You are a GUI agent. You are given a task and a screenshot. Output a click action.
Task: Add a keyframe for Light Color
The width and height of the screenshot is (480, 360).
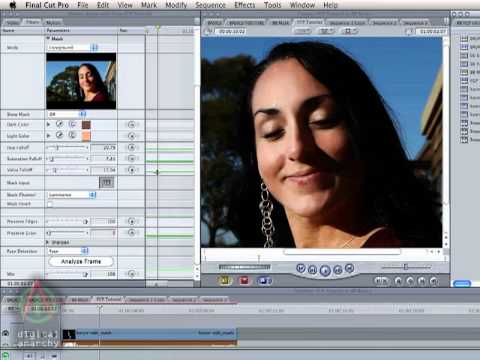pos(132,136)
